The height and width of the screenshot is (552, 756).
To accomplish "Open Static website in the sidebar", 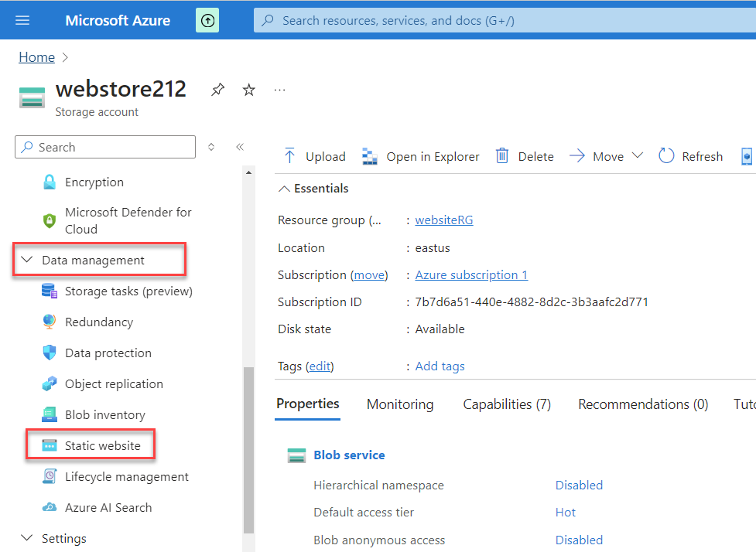I will [x=102, y=446].
